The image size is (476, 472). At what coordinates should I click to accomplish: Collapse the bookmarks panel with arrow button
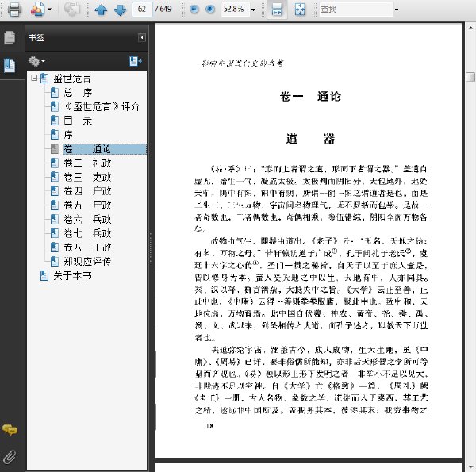[142, 37]
